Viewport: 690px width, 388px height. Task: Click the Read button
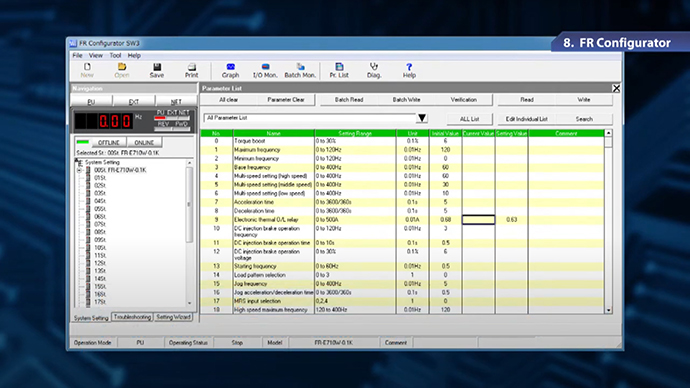[x=527, y=100]
